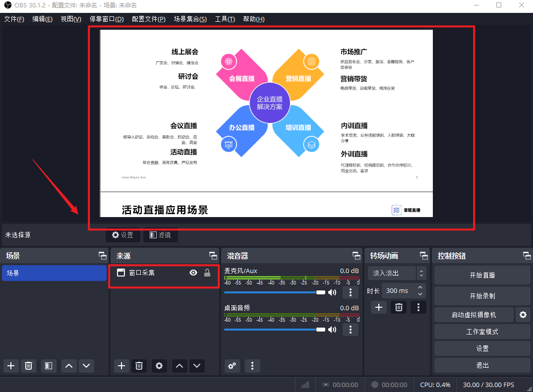Delete the selected source with trash icon

[x=139, y=366]
